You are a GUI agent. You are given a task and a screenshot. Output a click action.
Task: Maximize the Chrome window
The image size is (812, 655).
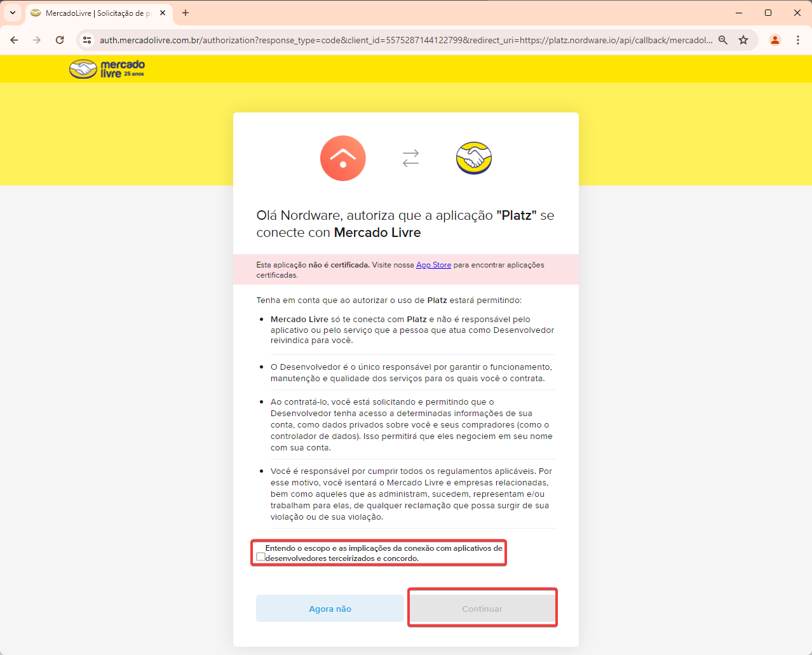click(x=768, y=13)
